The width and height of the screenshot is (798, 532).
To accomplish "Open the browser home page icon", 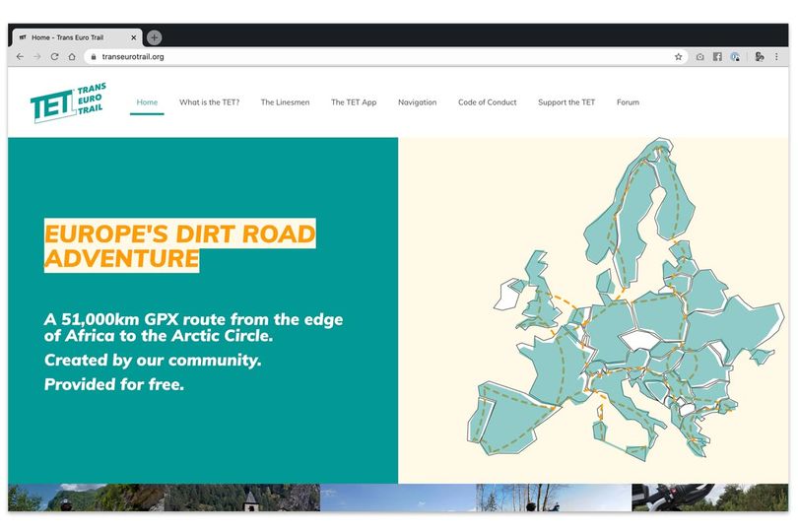I will click(x=72, y=56).
